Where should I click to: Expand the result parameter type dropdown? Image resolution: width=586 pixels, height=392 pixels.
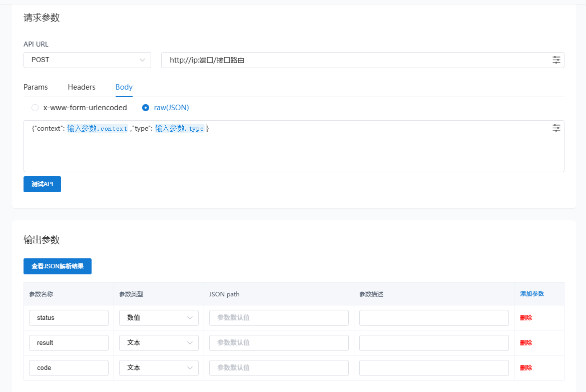pyautogui.click(x=159, y=343)
